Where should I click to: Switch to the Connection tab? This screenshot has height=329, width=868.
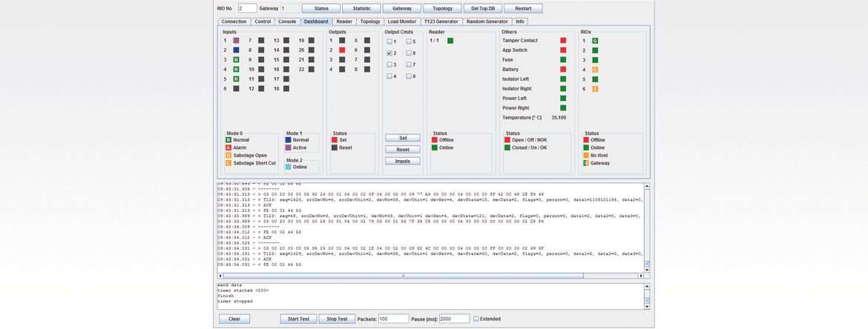(x=234, y=21)
